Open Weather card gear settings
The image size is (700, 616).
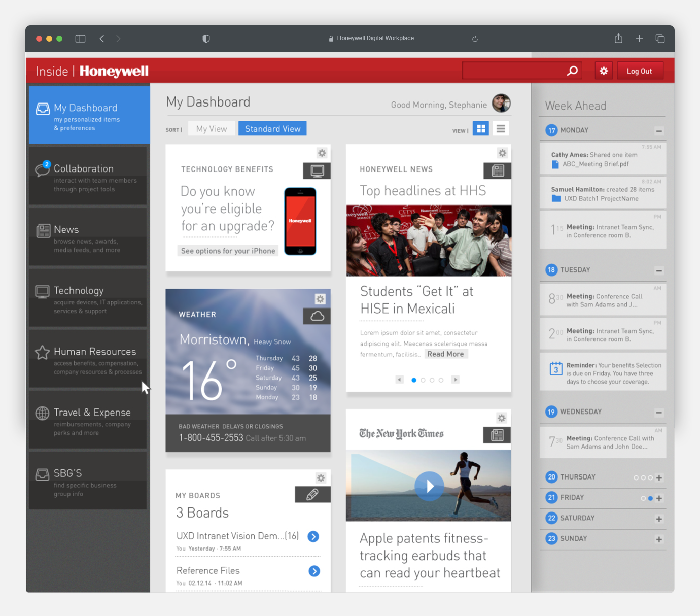[x=320, y=299]
